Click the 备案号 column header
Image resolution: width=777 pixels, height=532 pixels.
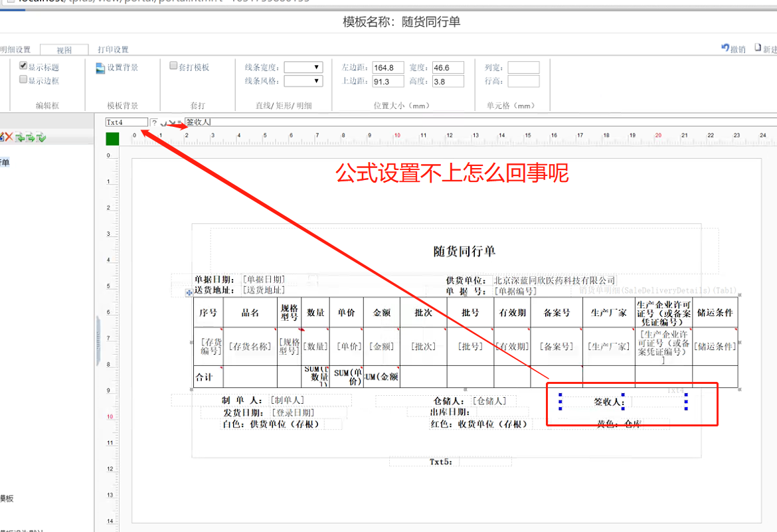557,312
